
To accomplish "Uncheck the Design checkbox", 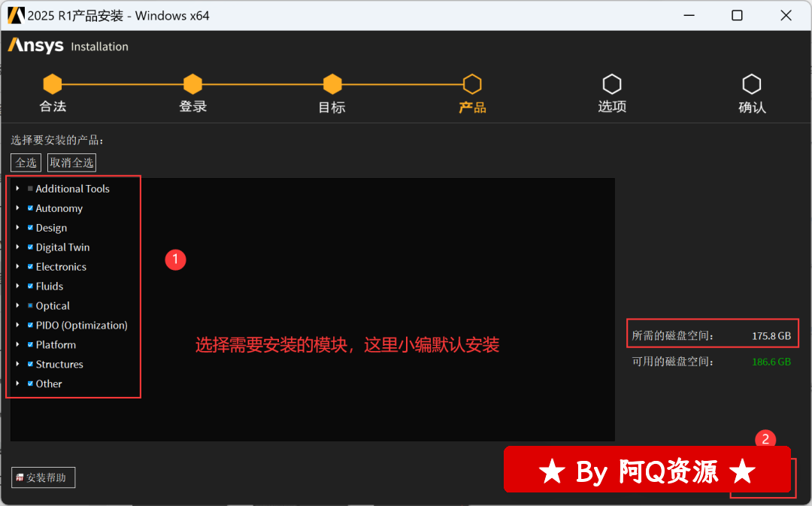I will [x=30, y=227].
